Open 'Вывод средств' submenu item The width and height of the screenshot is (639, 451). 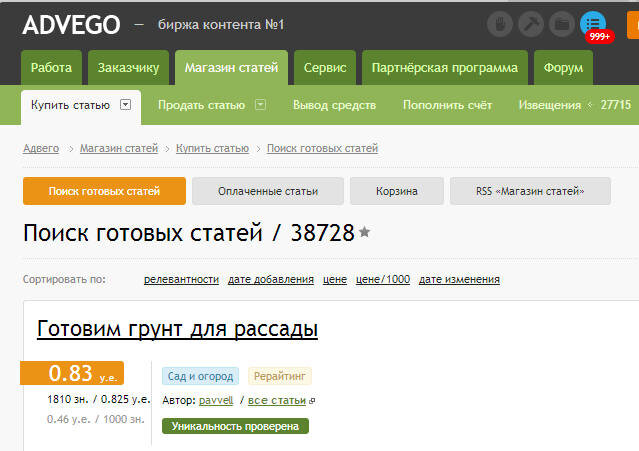tap(335, 105)
